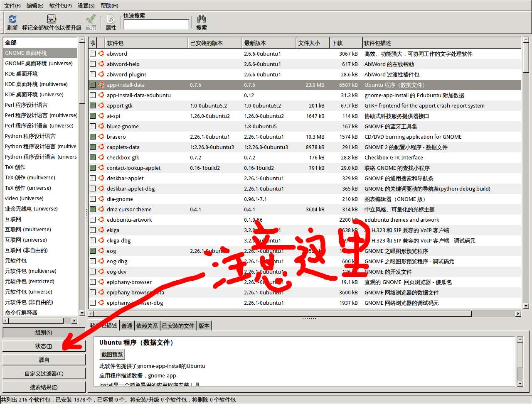Toggle status checkbox for abiword-plugins

click(93, 74)
